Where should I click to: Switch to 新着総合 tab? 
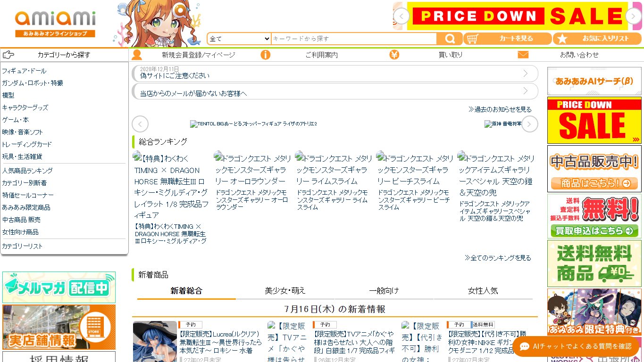click(186, 291)
